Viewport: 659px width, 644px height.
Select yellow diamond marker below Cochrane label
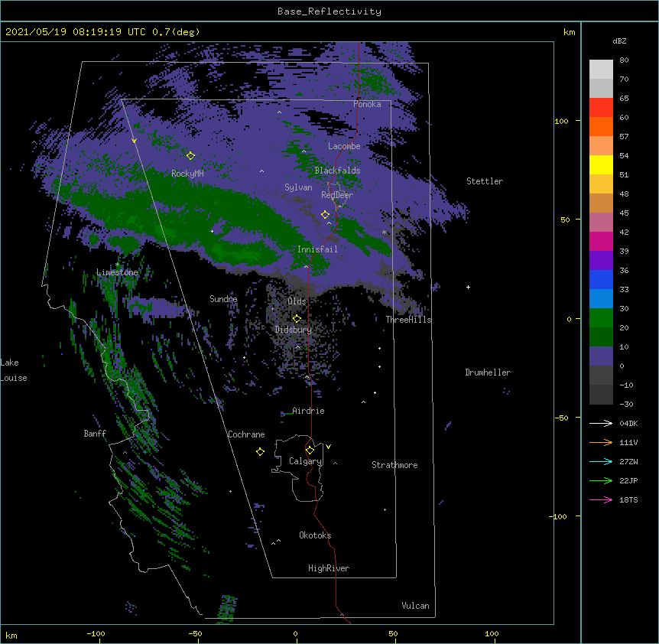click(x=260, y=451)
